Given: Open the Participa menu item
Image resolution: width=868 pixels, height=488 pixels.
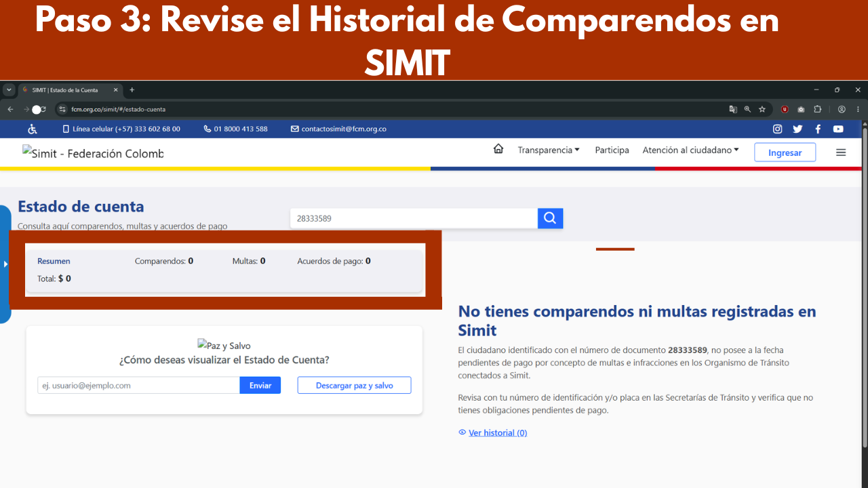Looking at the screenshot, I should pyautogui.click(x=612, y=150).
